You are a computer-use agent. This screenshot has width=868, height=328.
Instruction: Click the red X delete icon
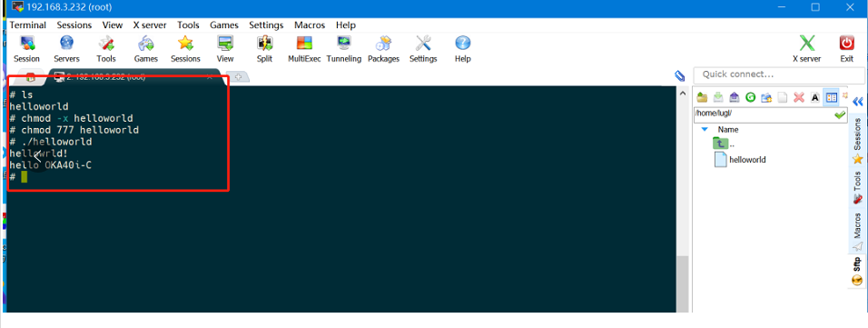[798, 97]
